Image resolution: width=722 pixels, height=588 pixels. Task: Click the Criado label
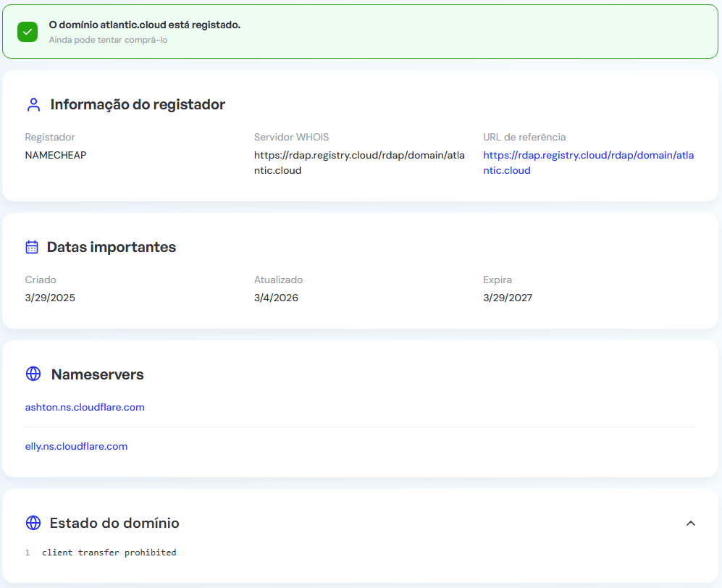pyautogui.click(x=41, y=280)
